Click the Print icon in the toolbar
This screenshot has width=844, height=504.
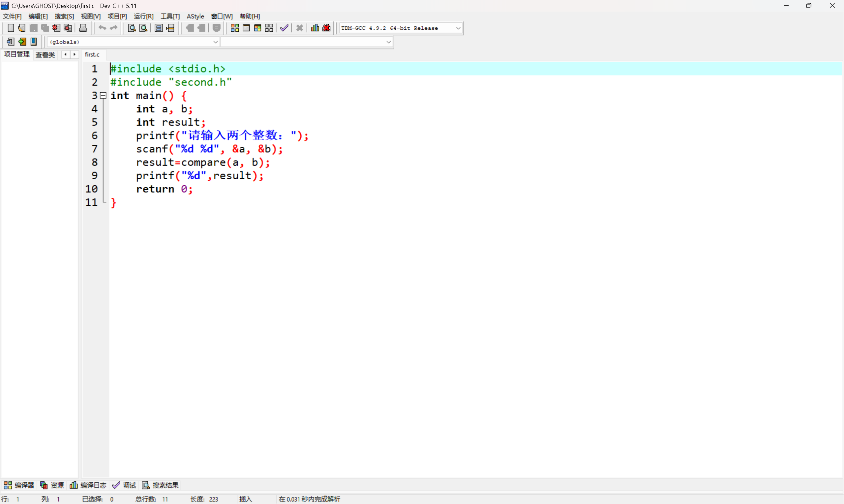click(83, 28)
